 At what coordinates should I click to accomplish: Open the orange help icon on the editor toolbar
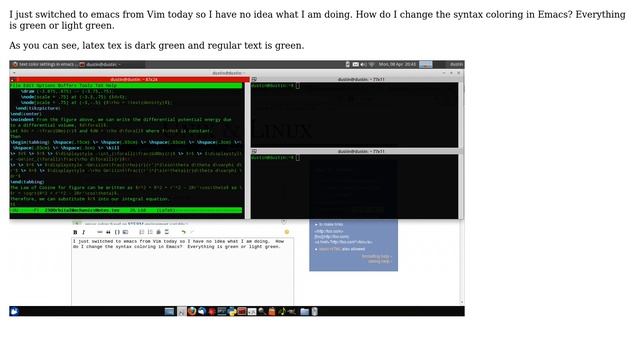[x=287, y=232]
